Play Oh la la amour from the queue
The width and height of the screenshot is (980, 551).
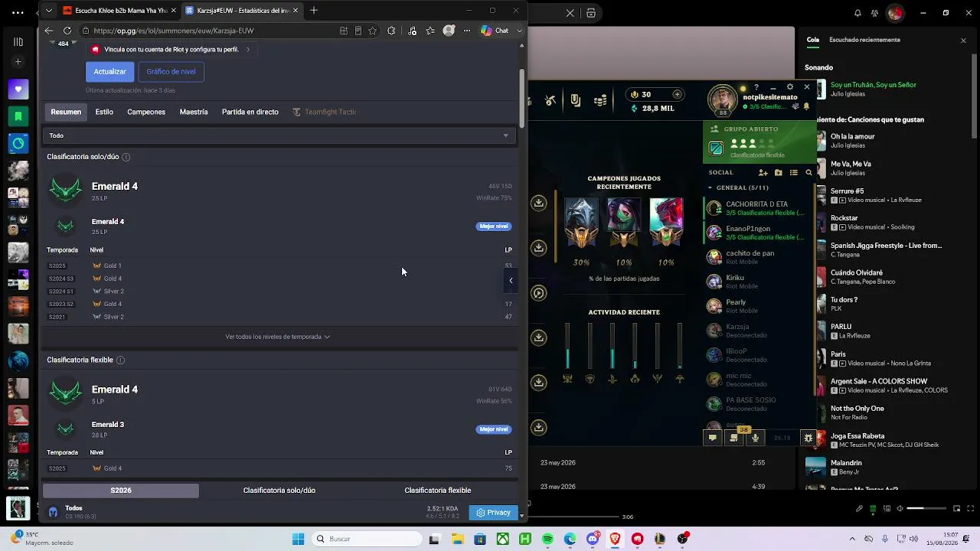[x=886, y=141]
